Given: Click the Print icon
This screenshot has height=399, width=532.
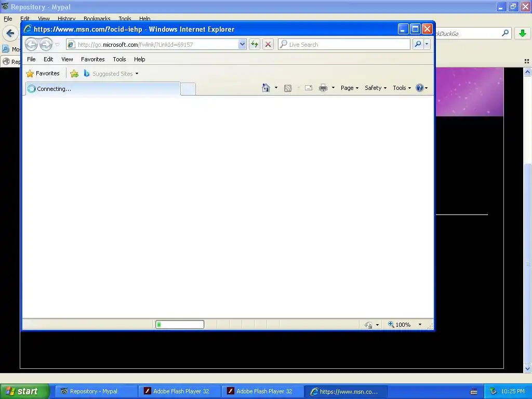Looking at the screenshot, I should 323,88.
